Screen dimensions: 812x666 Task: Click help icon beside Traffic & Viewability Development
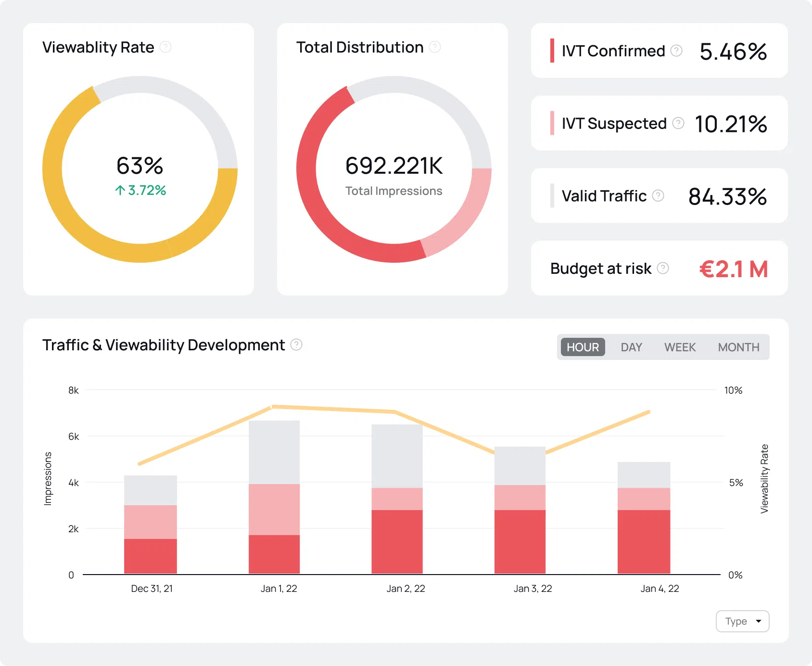coord(296,345)
